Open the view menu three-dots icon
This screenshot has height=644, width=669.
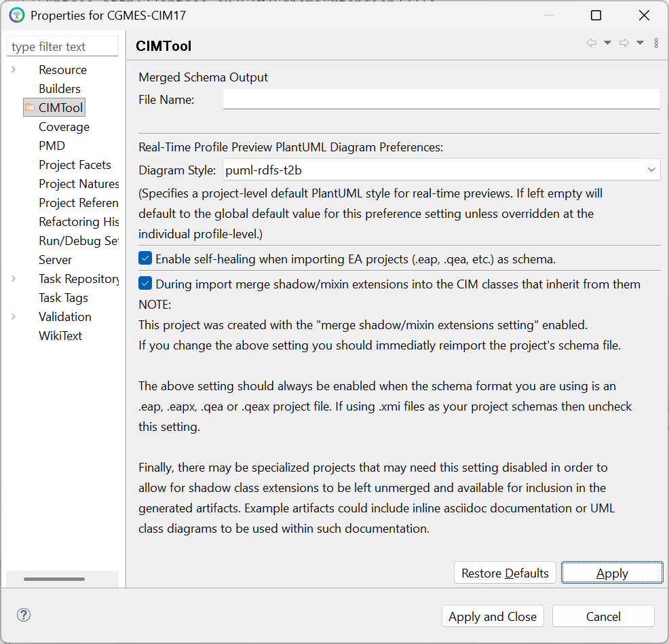pos(656,43)
